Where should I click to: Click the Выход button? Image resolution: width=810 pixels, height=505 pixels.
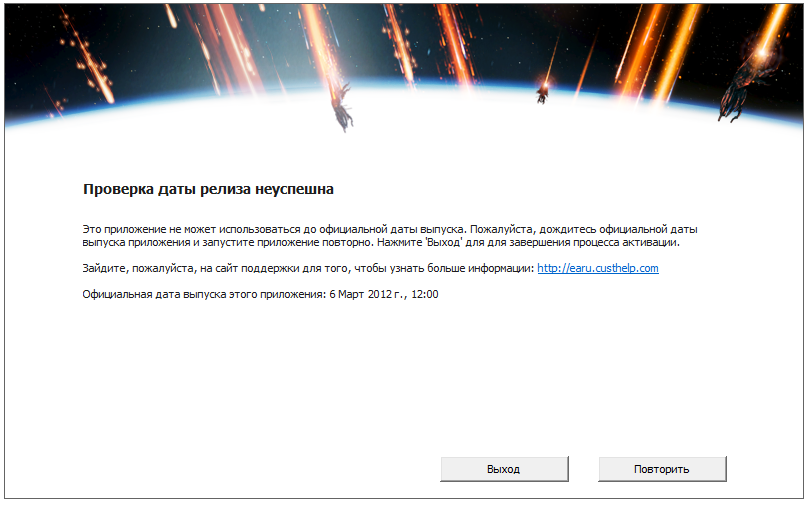504,469
